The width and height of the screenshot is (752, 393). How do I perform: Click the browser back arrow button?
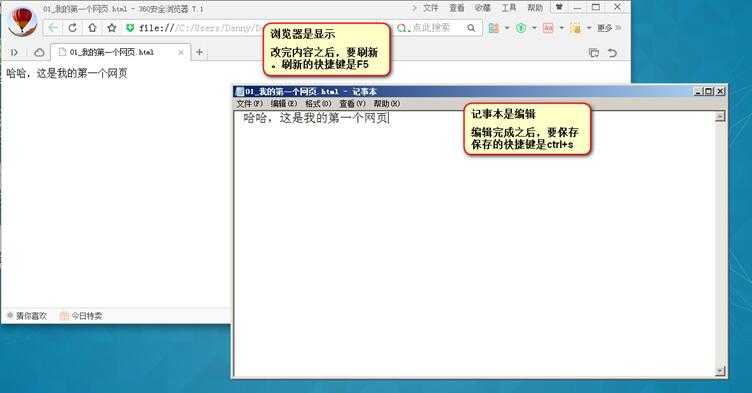(53, 28)
